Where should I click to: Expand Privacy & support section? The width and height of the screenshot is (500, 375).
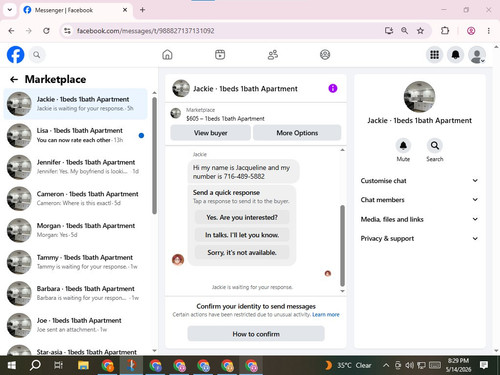(x=419, y=238)
